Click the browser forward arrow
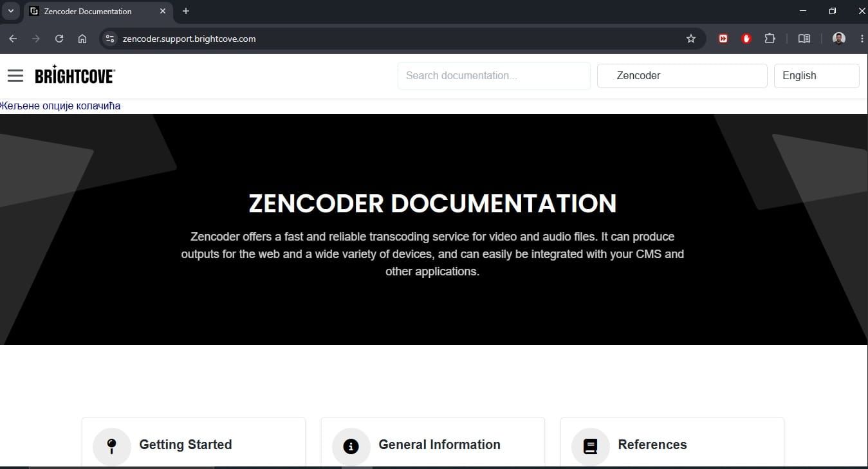This screenshot has width=868, height=469. (36, 39)
